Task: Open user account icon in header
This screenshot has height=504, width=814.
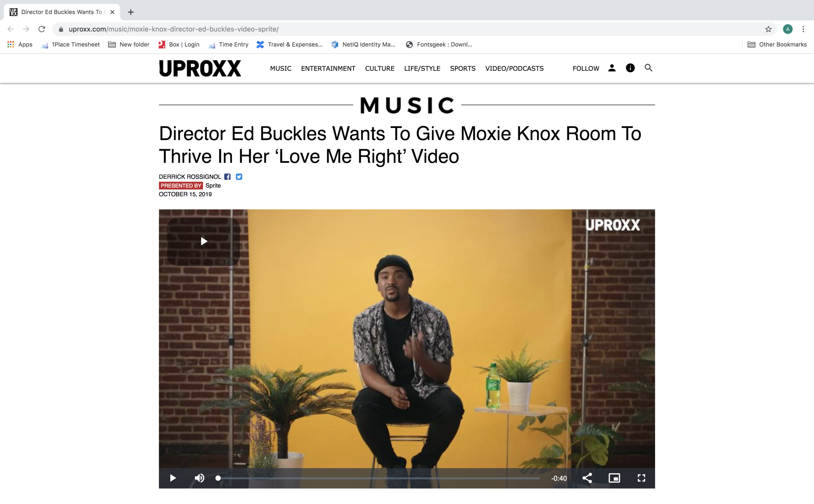Action: (612, 68)
